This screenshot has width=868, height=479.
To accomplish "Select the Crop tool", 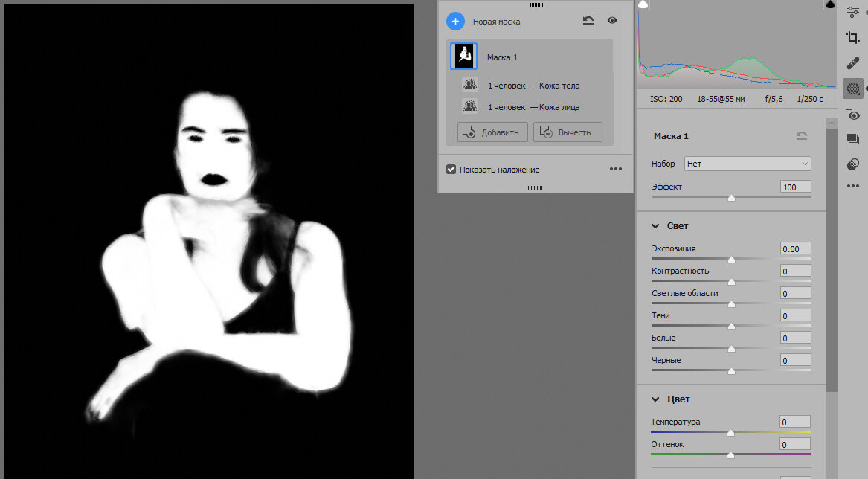I will click(853, 38).
